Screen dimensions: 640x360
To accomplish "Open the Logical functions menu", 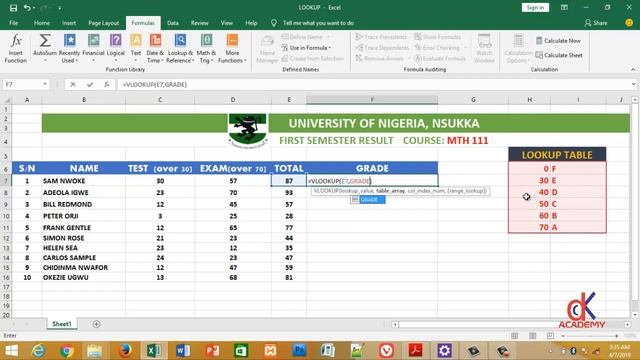I will coord(116,49).
